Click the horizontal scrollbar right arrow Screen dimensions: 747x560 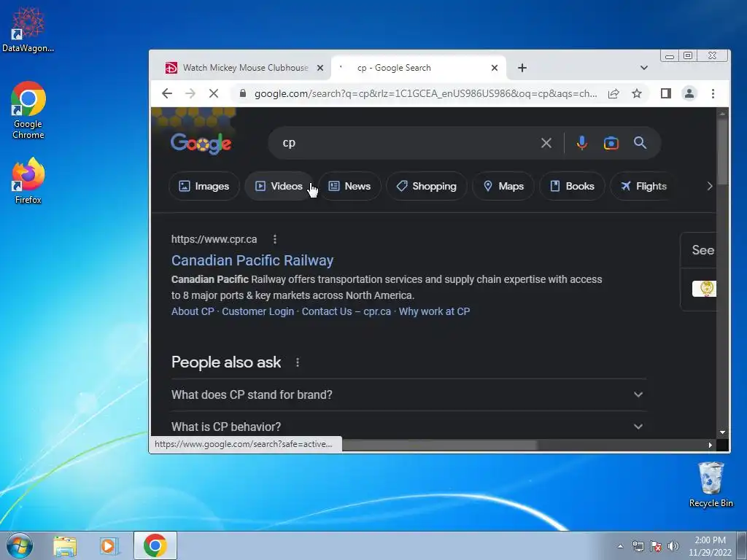tap(710, 445)
